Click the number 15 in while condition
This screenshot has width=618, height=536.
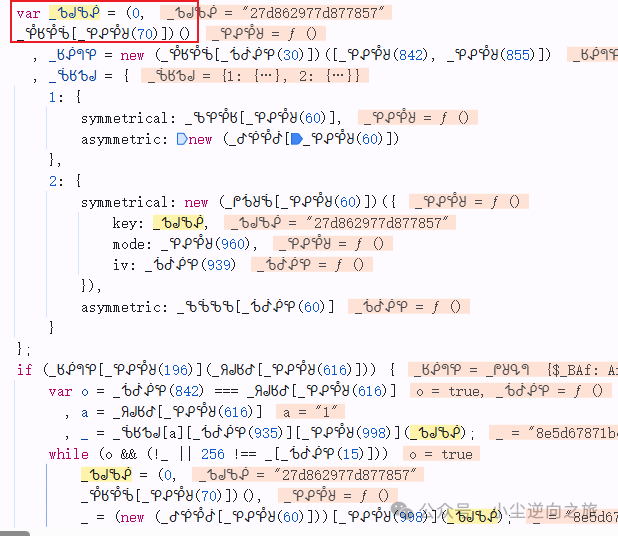pyautogui.click(x=350, y=454)
